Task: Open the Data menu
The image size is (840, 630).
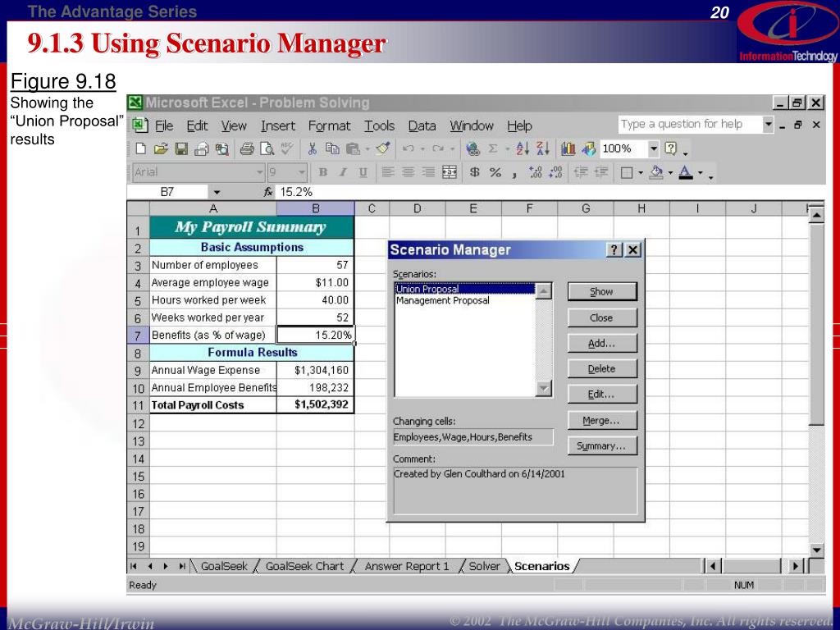Action: (x=422, y=126)
